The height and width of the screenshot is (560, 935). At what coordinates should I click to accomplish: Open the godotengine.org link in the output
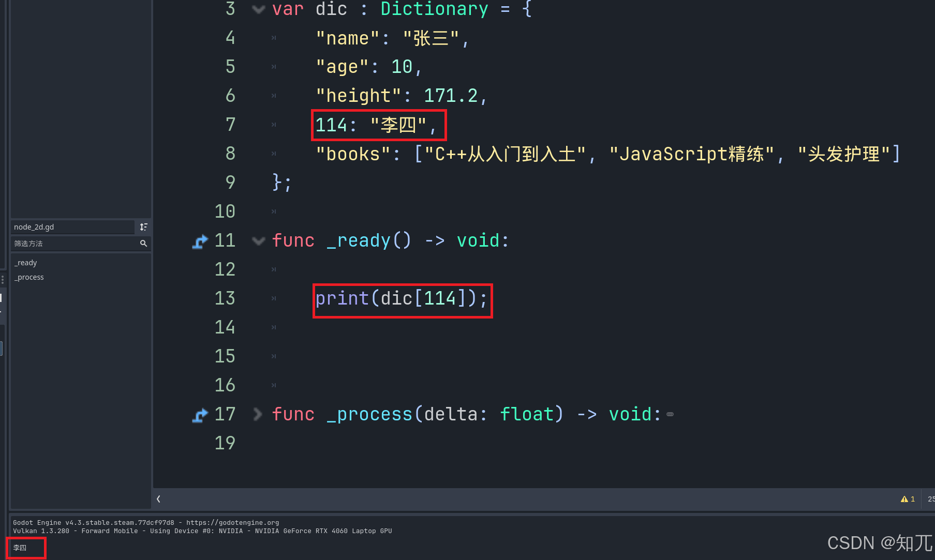(x=232, y=522)
